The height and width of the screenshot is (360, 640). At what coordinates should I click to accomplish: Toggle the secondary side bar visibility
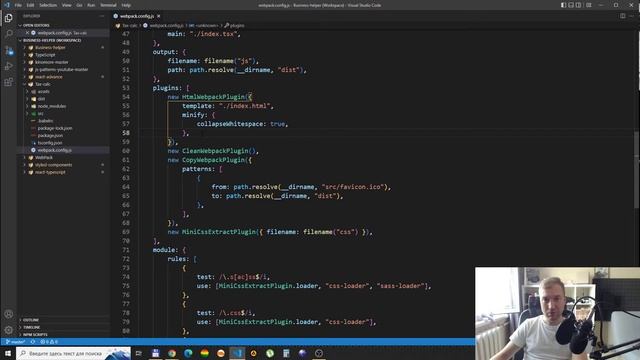[x=579, y=5]
